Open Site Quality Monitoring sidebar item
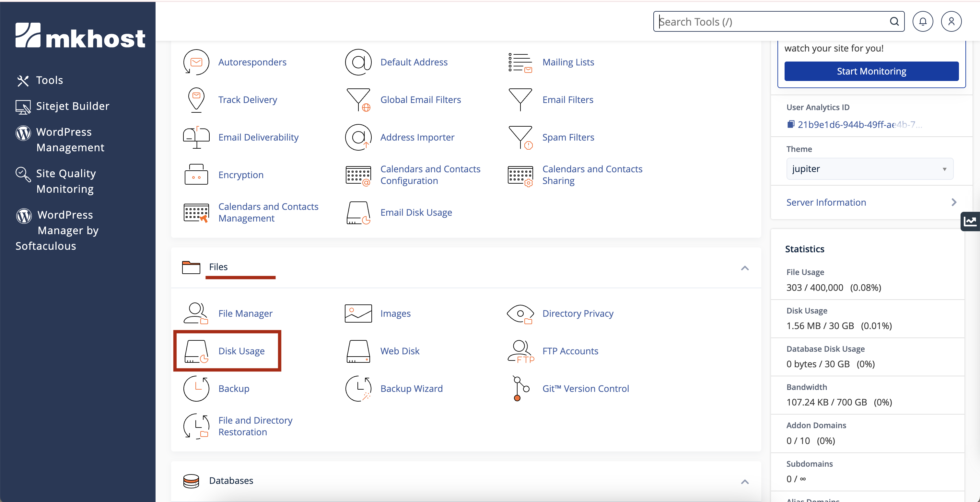This screenshot has width=980, height=502. (65, 181)
